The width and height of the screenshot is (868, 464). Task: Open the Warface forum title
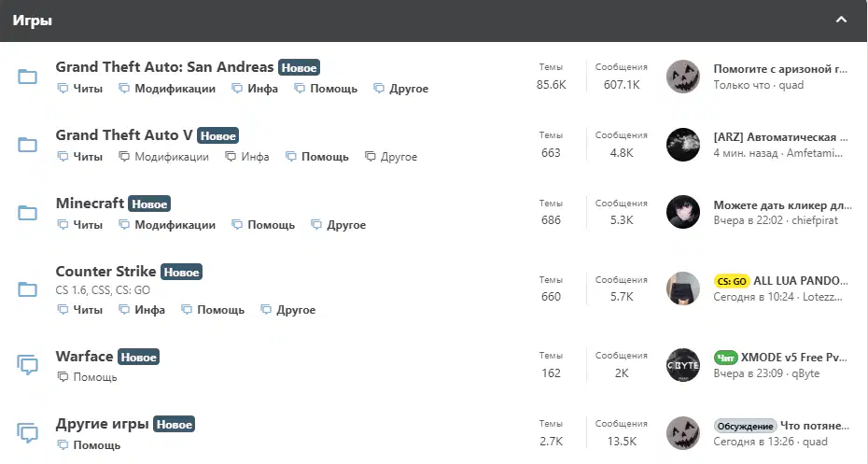point(84,356)
